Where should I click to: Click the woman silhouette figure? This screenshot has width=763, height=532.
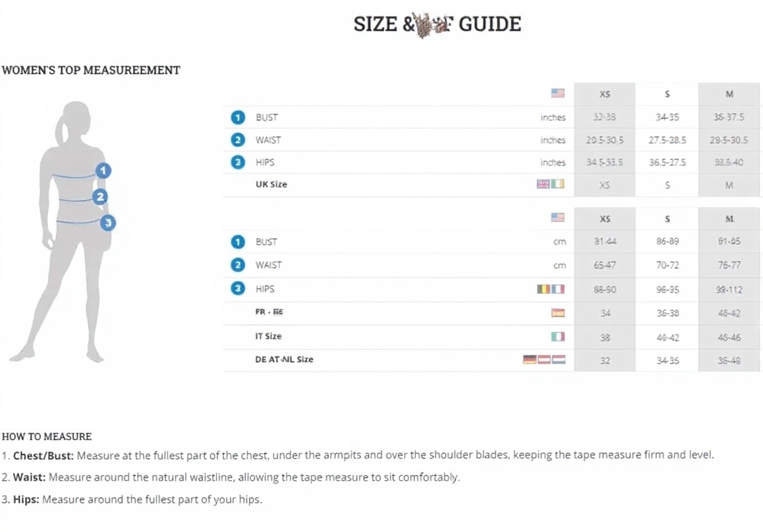click(x=69, y=238)
